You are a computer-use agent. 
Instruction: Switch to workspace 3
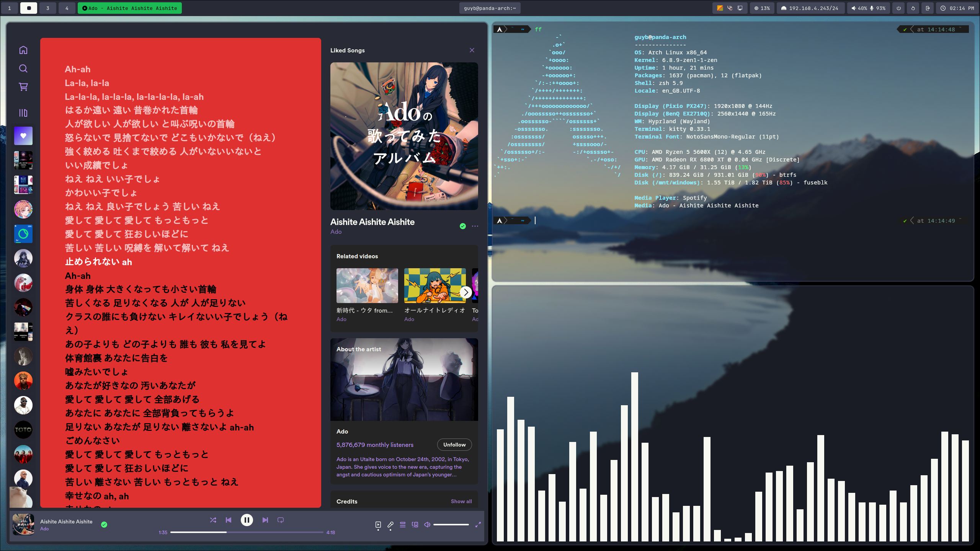point(48,8)
